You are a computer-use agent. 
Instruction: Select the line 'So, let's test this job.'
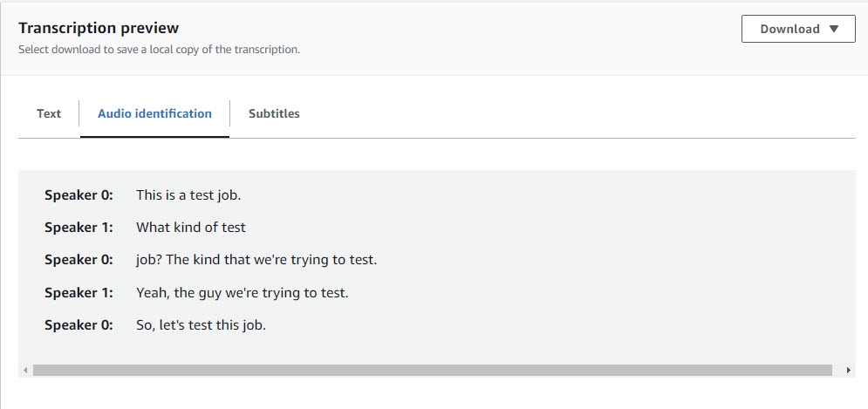(x=202, y=325)
